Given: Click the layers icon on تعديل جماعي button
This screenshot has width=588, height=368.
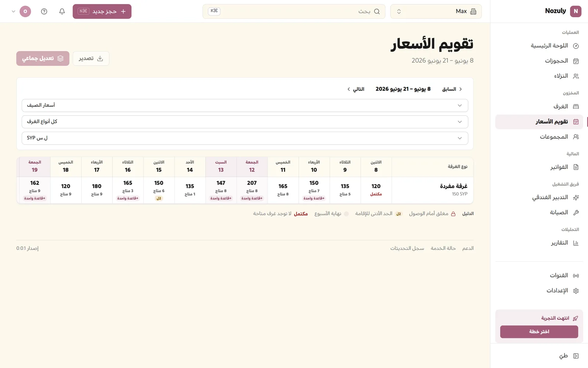Looking at the screenshot, I should (x=61, y=59).
